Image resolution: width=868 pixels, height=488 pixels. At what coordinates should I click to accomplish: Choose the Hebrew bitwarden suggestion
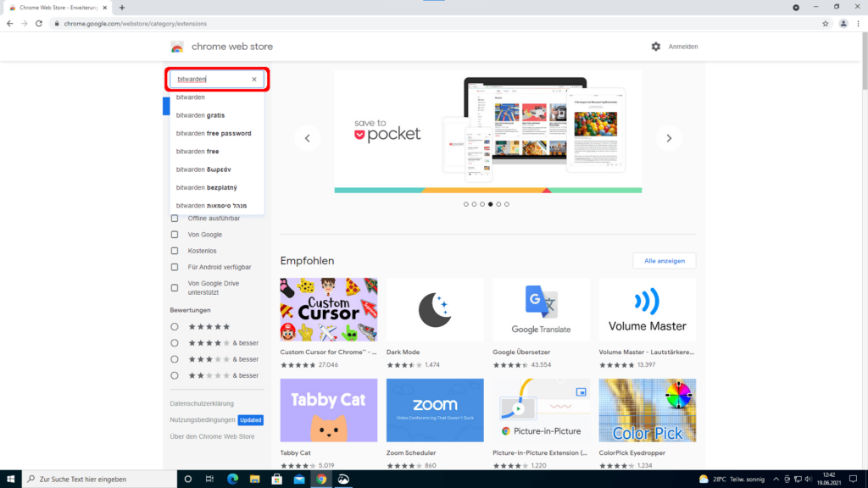[x=217, y=206]
